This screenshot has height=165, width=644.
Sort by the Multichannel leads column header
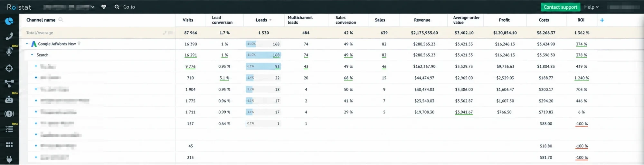point(300,20)
